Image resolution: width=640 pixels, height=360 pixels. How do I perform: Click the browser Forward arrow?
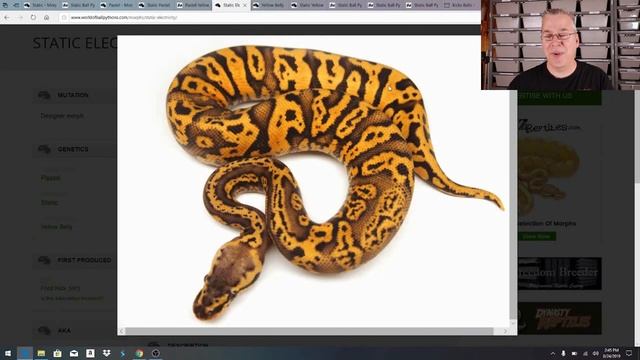(x=20, y=18)
